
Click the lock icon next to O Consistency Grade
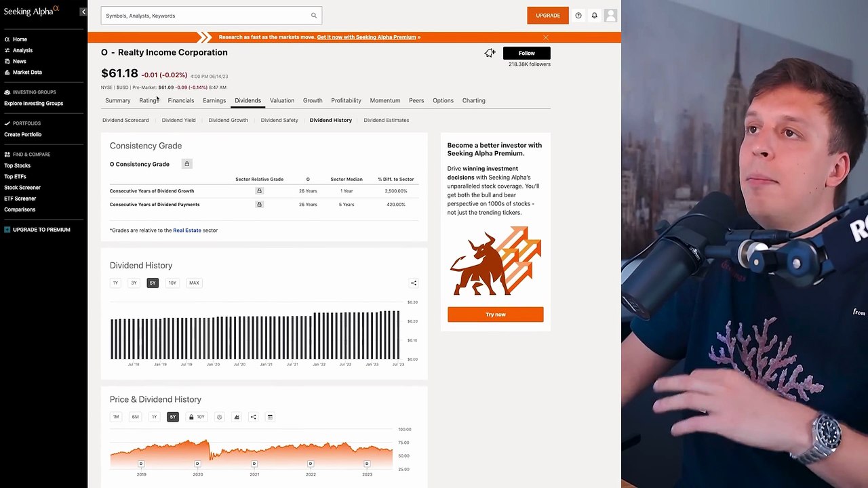186,164
